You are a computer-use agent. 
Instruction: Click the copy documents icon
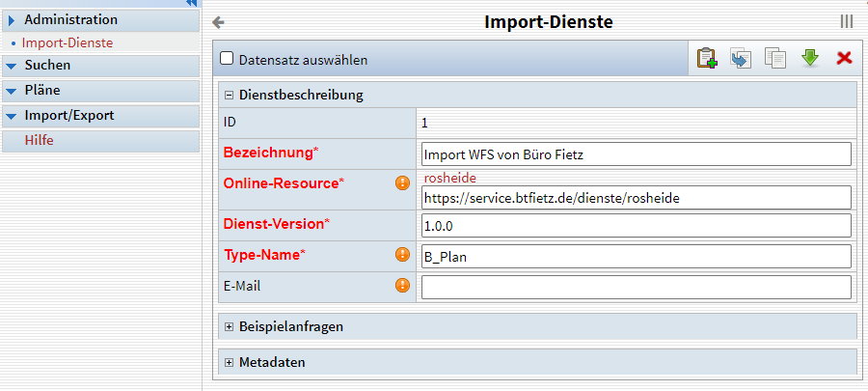[774, 58]
